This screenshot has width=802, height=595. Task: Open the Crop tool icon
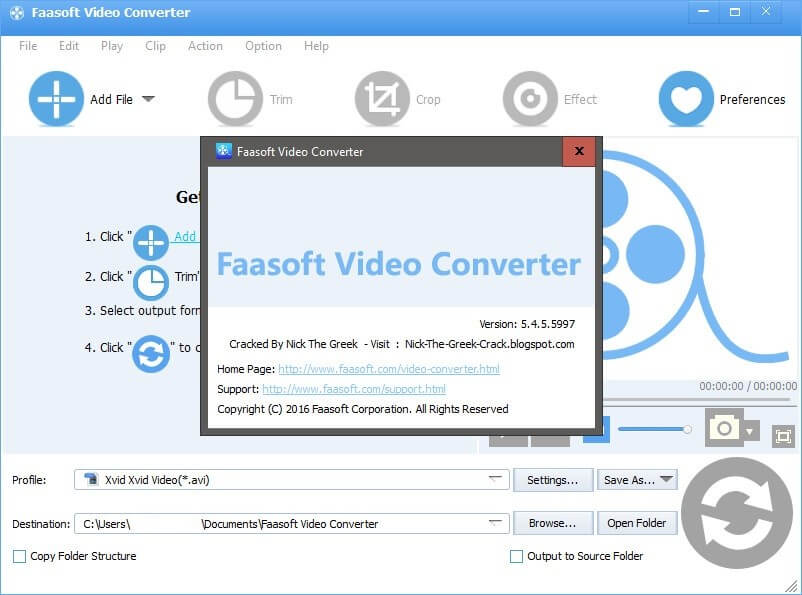382,99
